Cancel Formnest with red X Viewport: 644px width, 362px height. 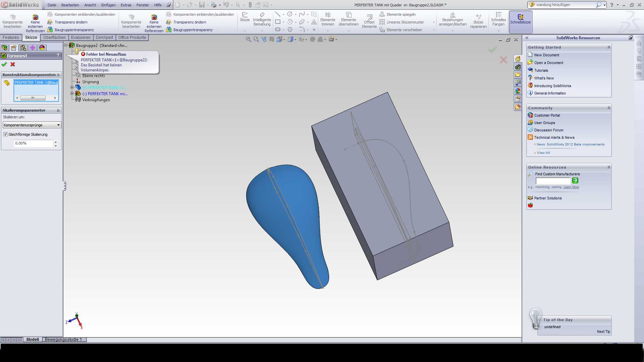point(13,64)
